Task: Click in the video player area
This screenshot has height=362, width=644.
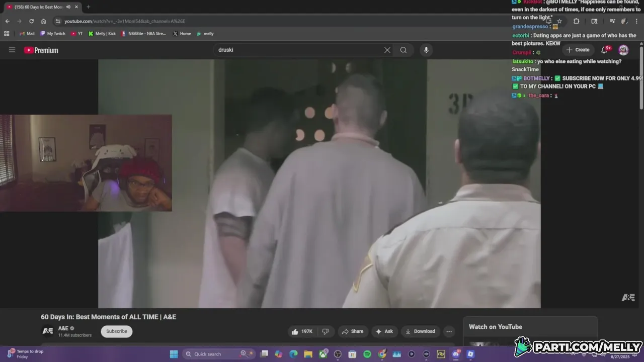Action: (319, 184)
